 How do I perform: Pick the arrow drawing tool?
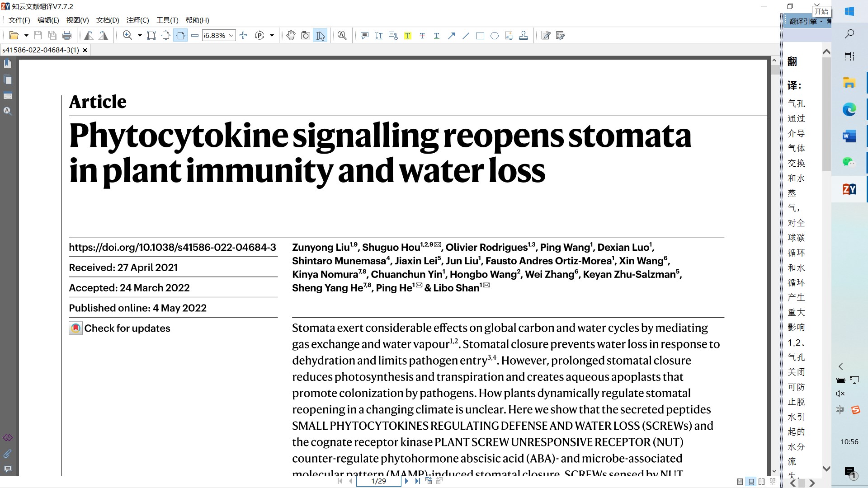[451, 36]
